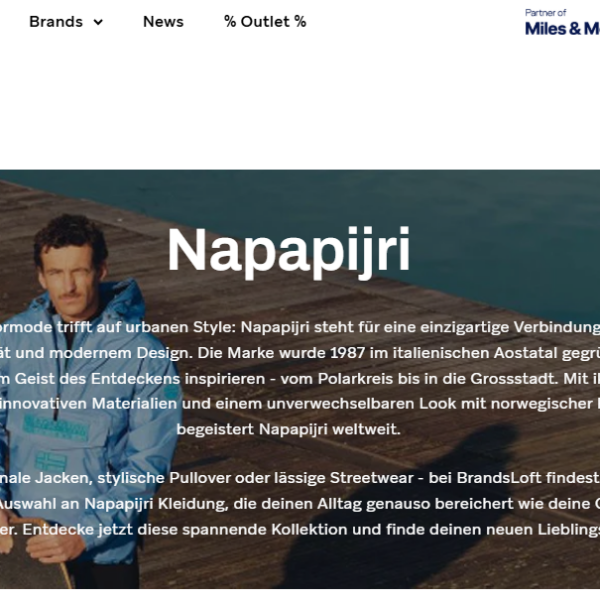
Task: Click the Napapijri hero banner image
Action: pos(300,379)
